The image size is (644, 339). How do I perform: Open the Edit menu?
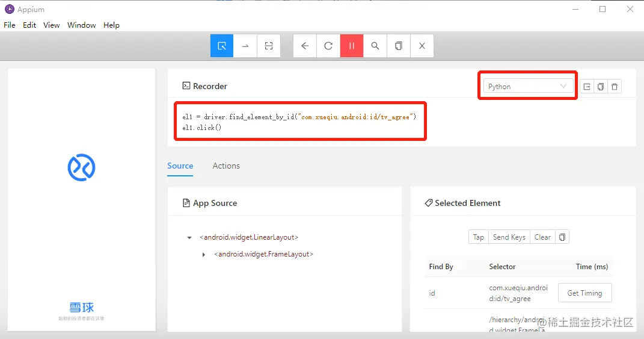29,25
